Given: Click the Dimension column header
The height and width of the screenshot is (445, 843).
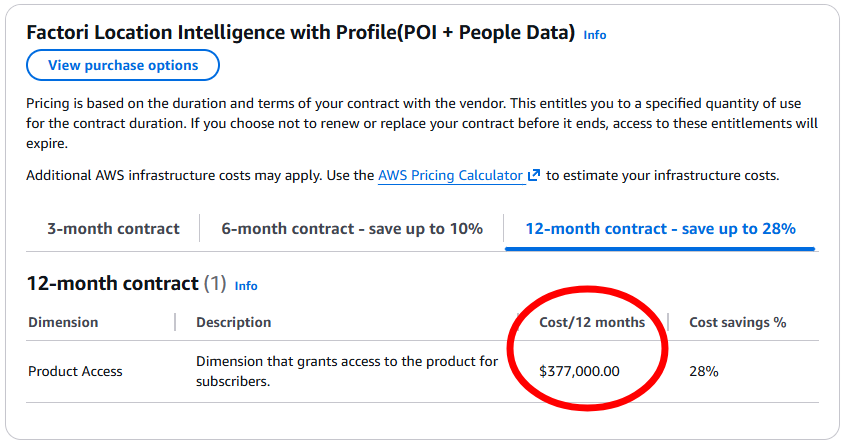Looking at the screenshot, I should (x=63, y=322).
